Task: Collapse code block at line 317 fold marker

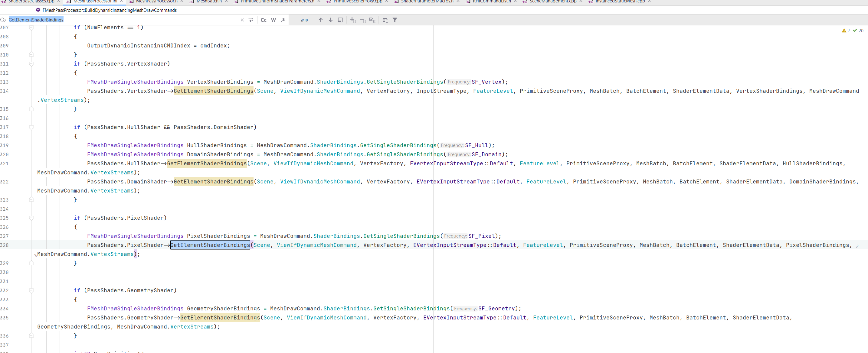Action: [x=31, y=128]
